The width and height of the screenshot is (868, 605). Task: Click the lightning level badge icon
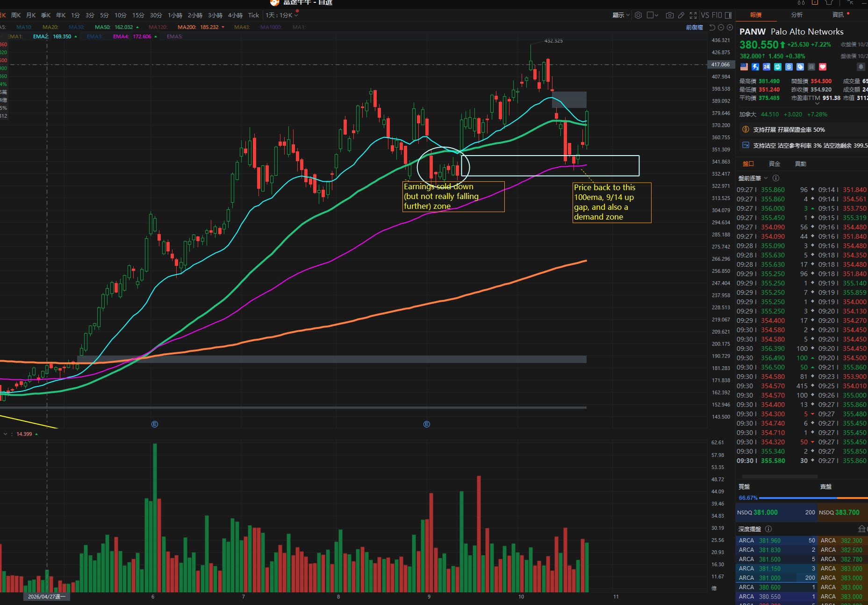click(x=755, y=67)
